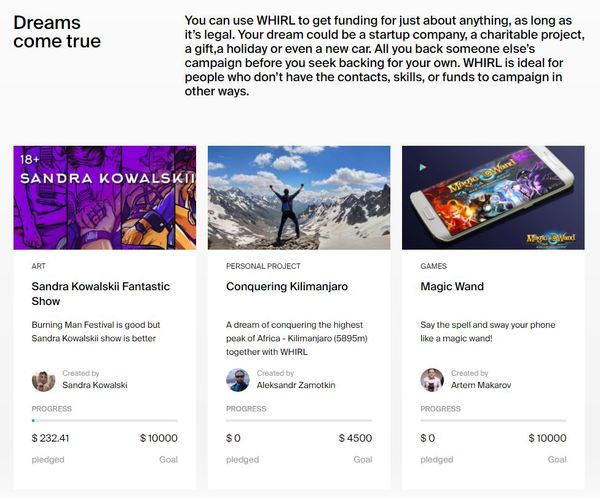Image resolution: width=600 pixels, height=500 pixels.
Task: Select the ART category label
Action: tap(39, 266)
